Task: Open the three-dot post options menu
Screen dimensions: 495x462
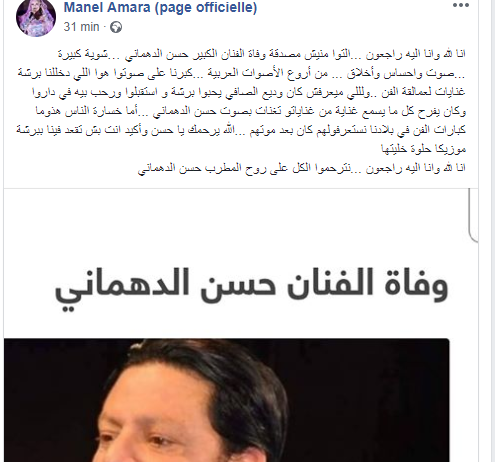Action: [x=461, y=5]
